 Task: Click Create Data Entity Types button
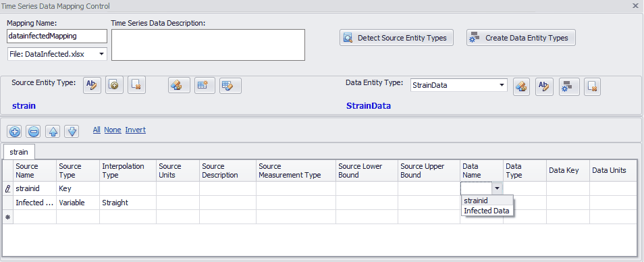520,38
